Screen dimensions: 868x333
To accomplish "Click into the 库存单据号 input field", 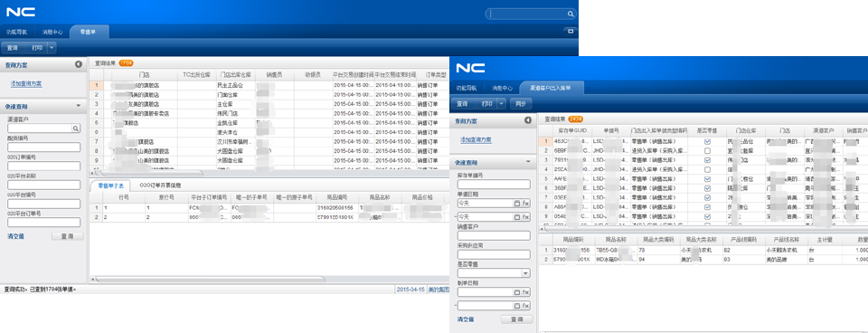I will [x=494, y=185].
